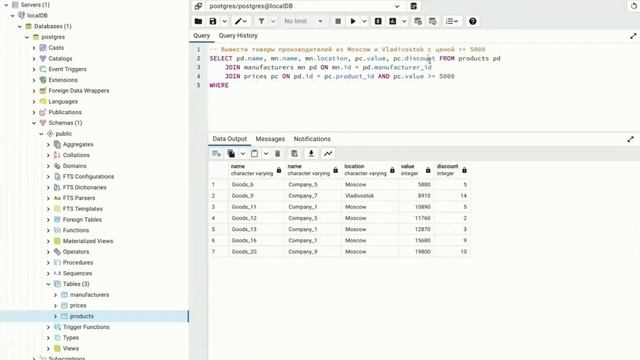Click the reset layout icon at top right

[633, 6]
